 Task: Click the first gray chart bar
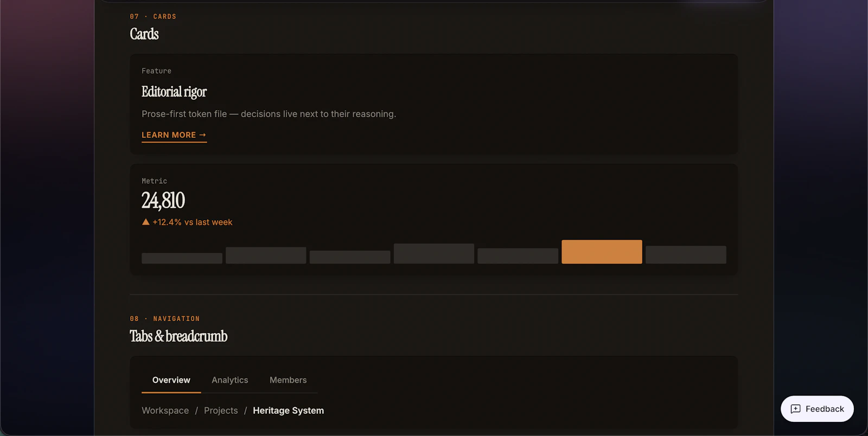182,258
